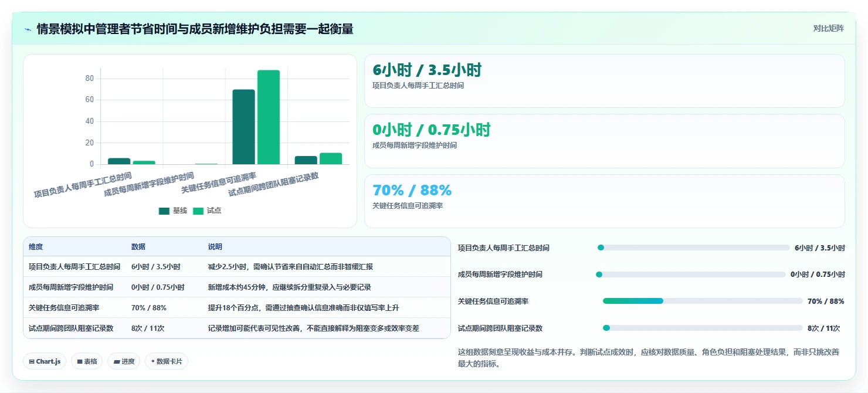Click table value 70% / 88%

pos(149,308)
